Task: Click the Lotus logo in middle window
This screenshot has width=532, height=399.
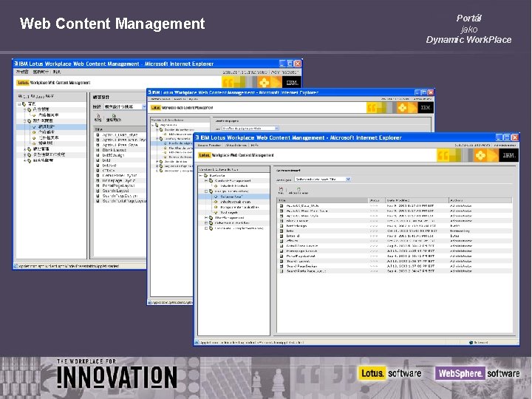Action: (156, 108)
